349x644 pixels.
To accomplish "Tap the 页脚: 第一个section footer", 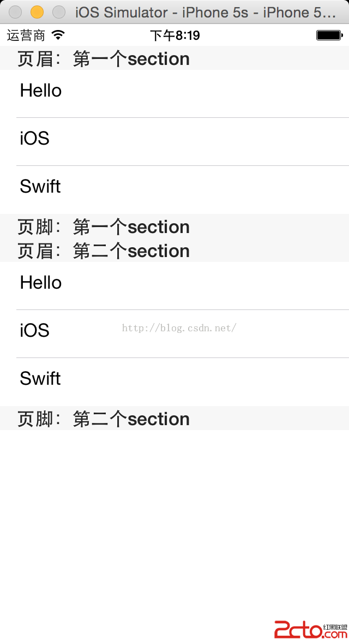I will pyautogui.click(x=104, y=226).
